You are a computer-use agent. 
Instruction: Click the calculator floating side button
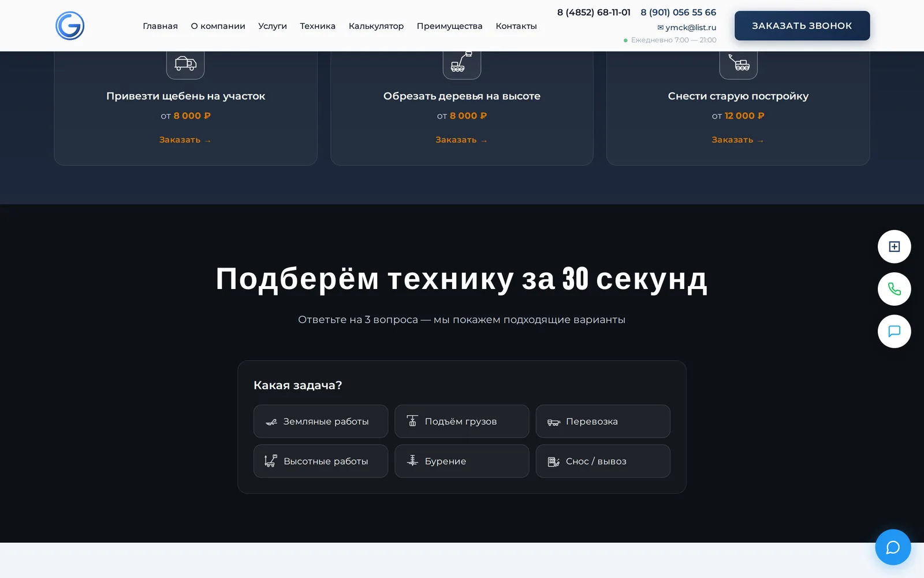tap(895, 247)
